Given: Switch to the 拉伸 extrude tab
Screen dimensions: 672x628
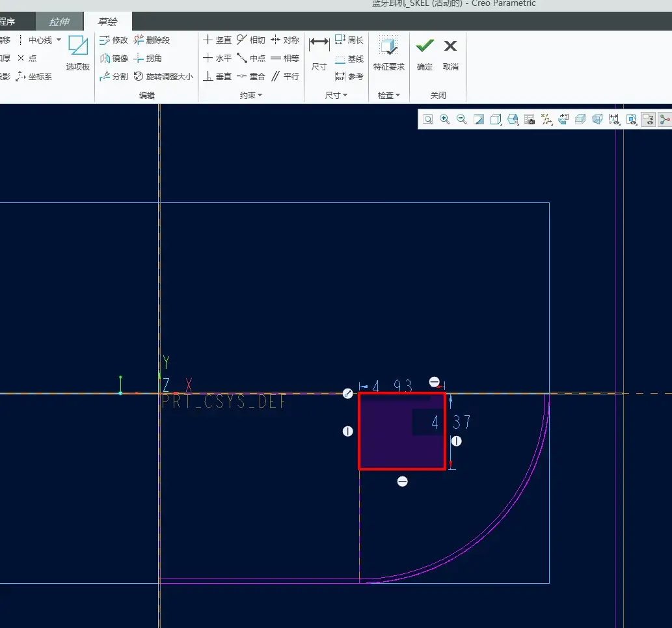Looking at the screenshot, I should (59, 21).
